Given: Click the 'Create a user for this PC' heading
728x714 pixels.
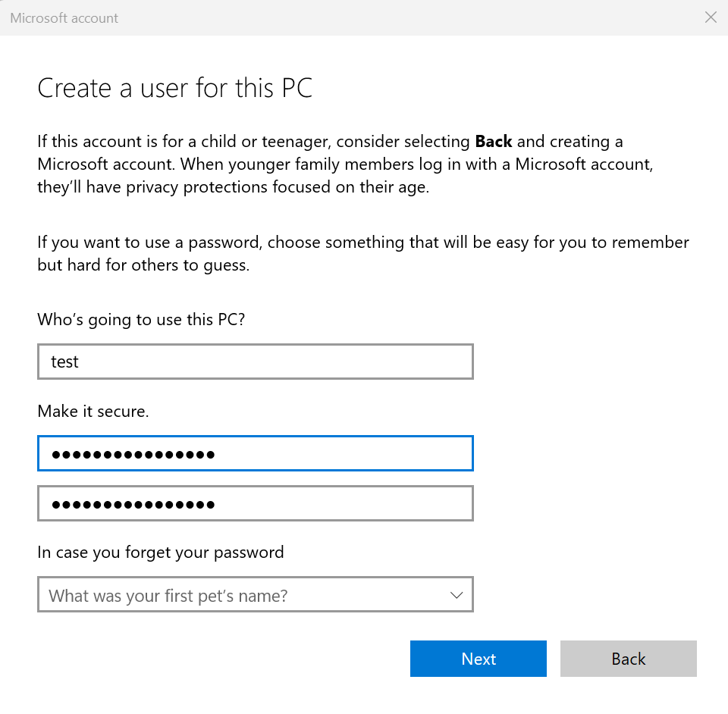Looking at the screenshot, I should coord(175,88).
